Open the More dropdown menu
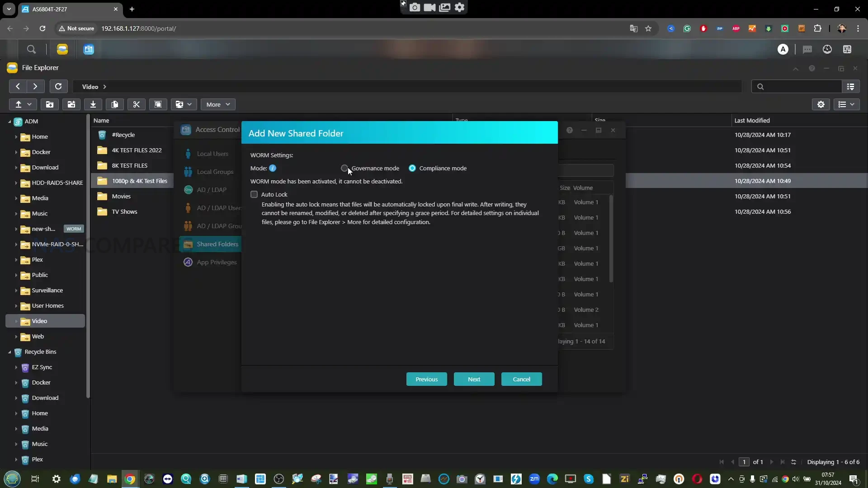 tap(218, 104)
